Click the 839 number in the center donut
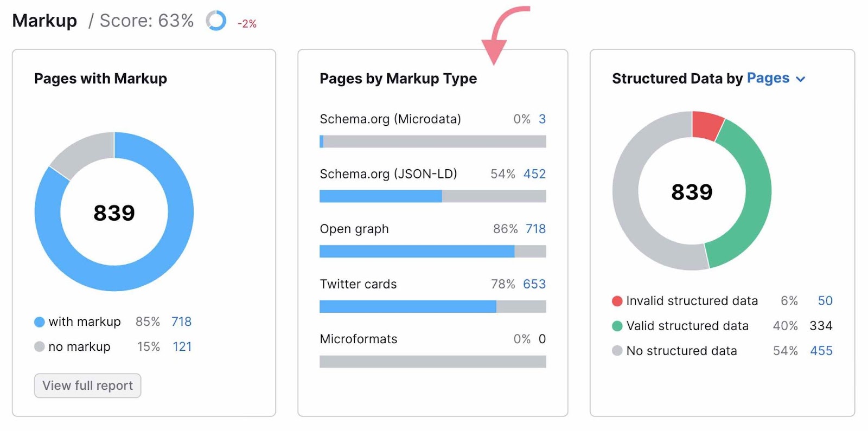This screenshot has height=431, width=868. [x=114, y=213]
